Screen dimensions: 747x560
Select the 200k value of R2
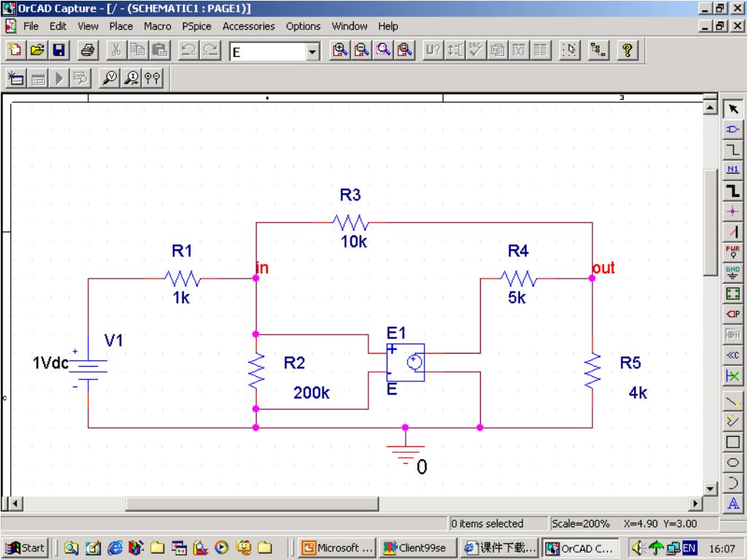click(311, 393)
